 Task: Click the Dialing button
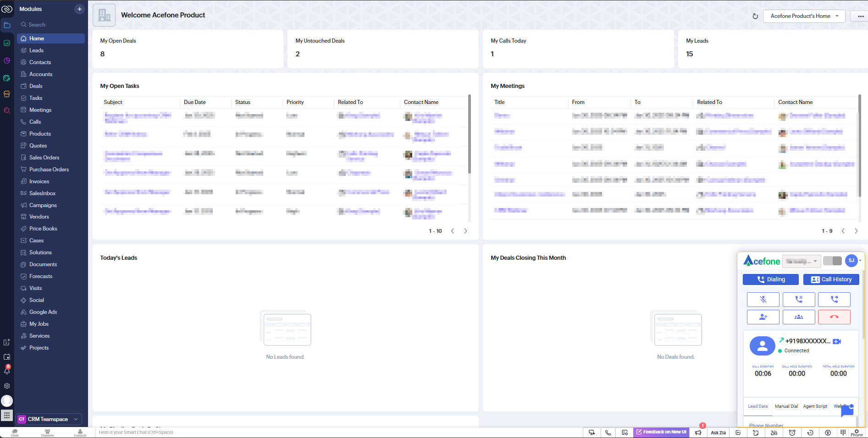coord(771,279)
